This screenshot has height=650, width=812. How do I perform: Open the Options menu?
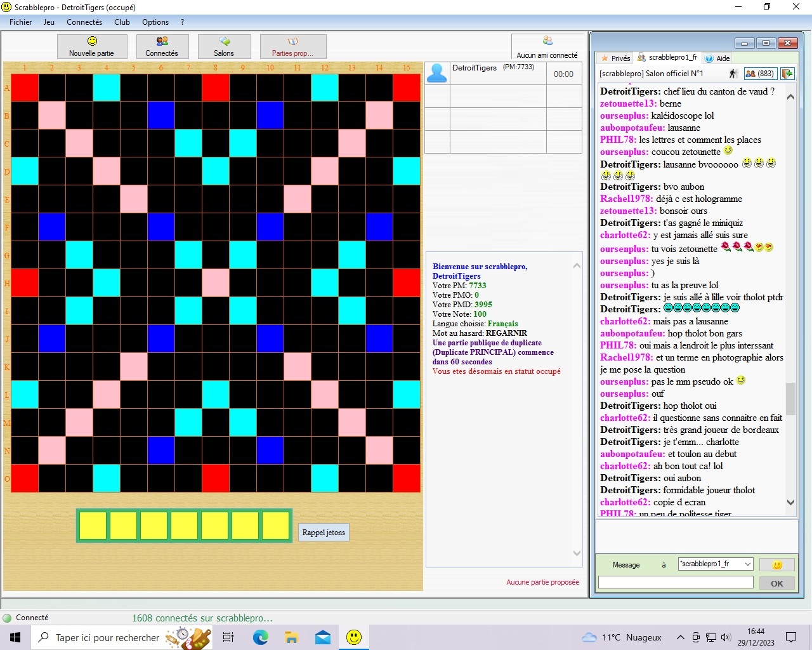[x=155, y=22]
